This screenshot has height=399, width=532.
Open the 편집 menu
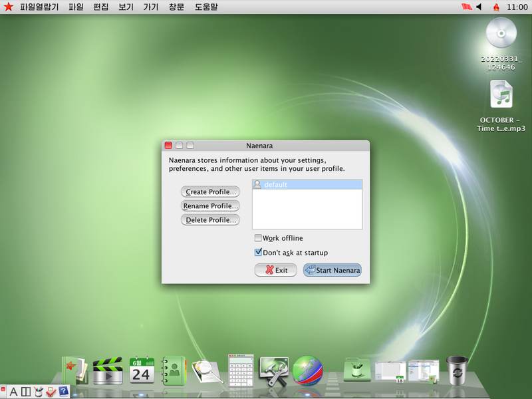(101, 7)
